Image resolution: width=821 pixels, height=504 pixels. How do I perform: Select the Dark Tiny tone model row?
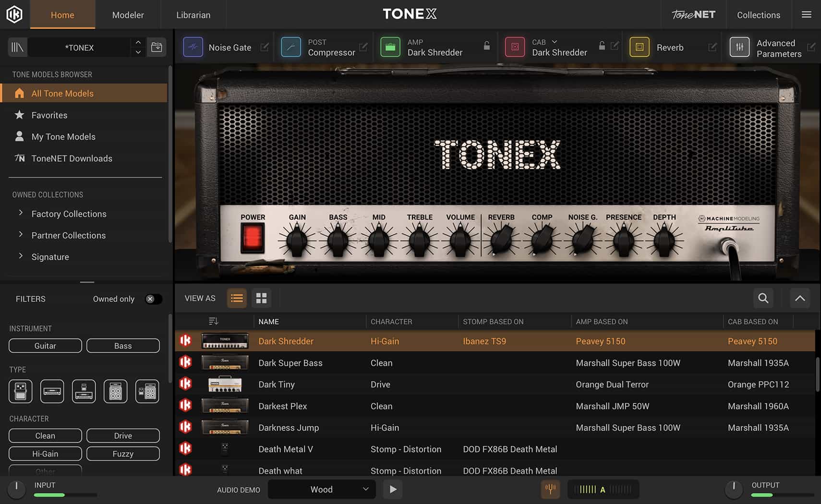(495, 384)
